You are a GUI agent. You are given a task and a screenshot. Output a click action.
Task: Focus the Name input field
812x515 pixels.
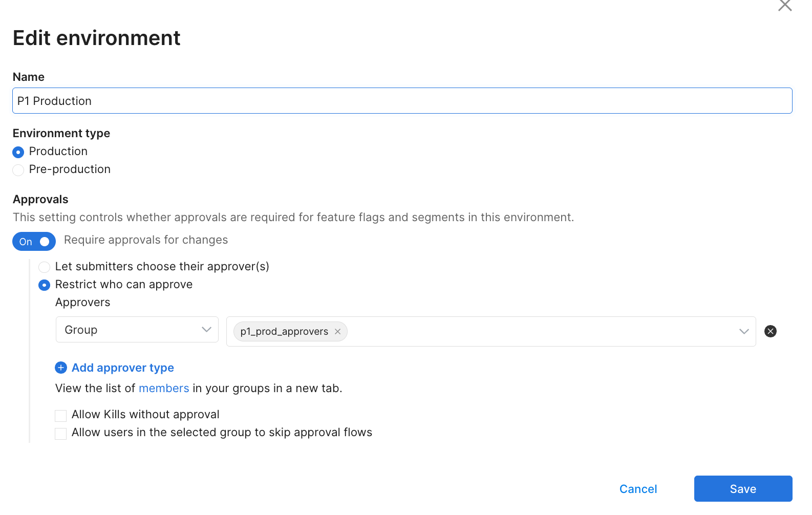click(402, 101)
